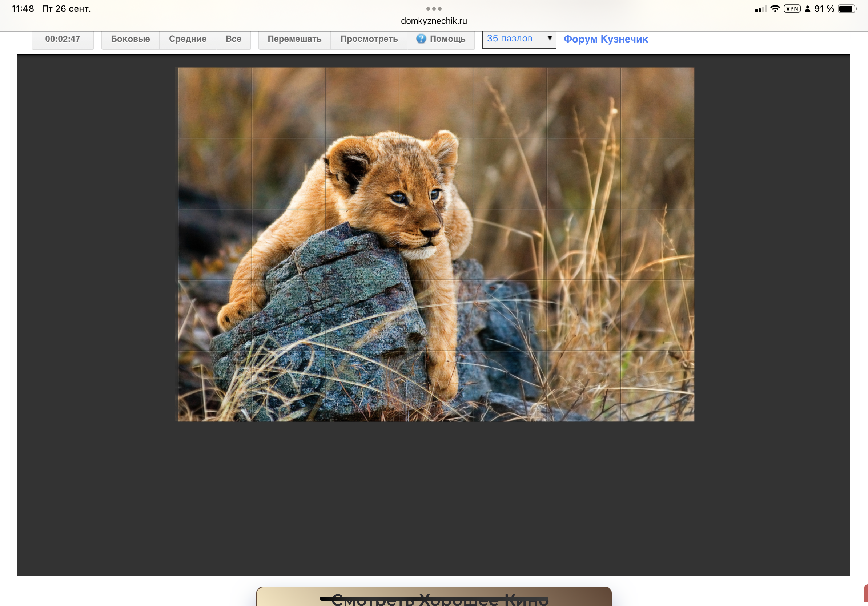Tap the three-dots icon above the URL

coord(434,8)
